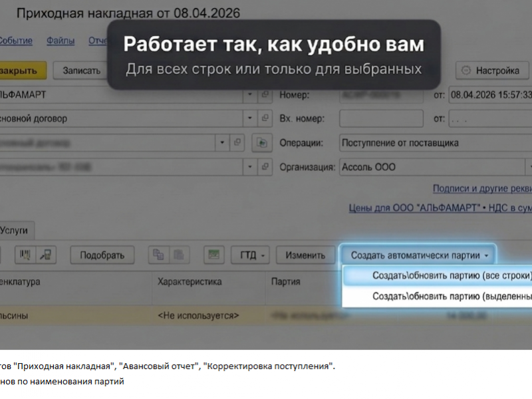Click the copy rows icon
The image size is (532, 399).
pos(158,255)
